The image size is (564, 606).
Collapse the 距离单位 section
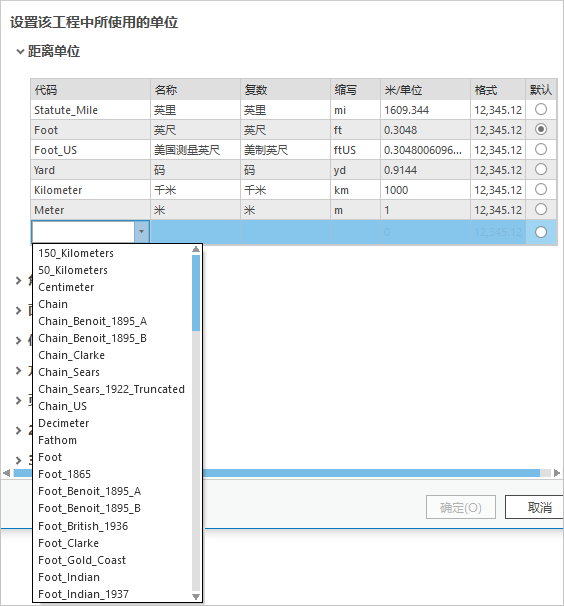20,51
